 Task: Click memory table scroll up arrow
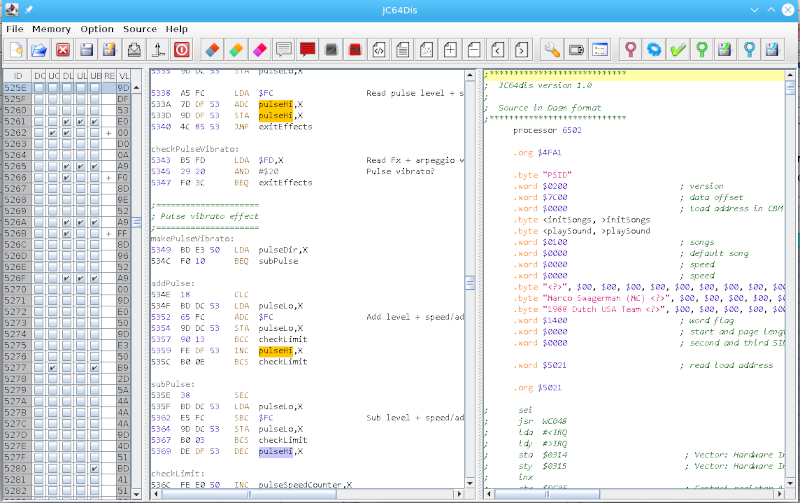point(137,88)
